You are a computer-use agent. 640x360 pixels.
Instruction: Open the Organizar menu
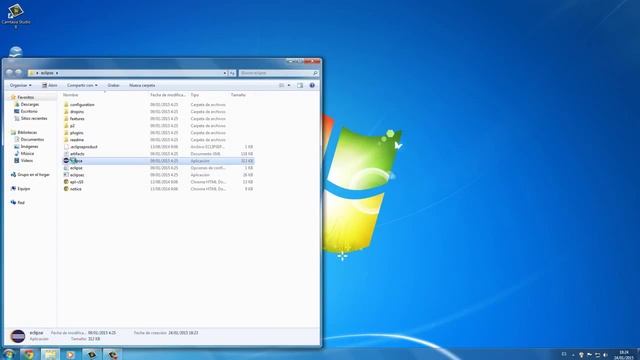coord(20,85)
